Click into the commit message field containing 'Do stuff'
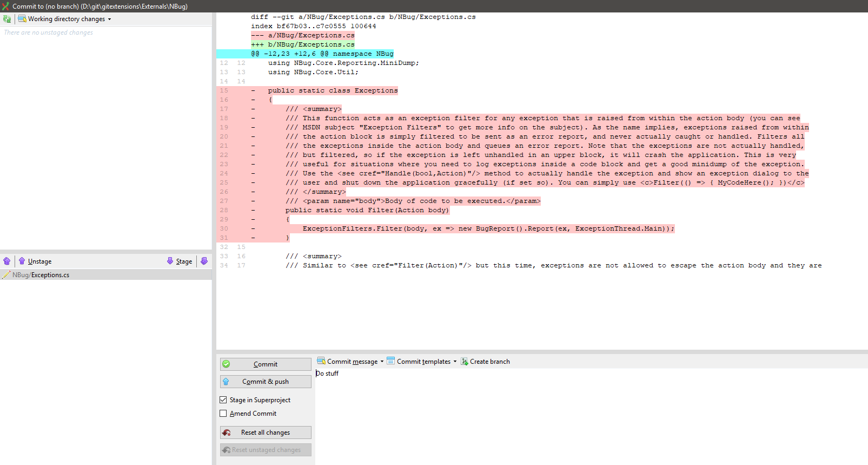The image size is (868, 465). (x=592, y=417)
